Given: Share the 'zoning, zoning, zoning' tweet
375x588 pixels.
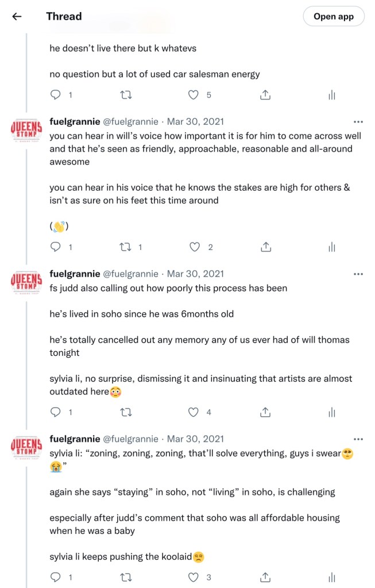Looking at the screenshot, I should (266, 577).
